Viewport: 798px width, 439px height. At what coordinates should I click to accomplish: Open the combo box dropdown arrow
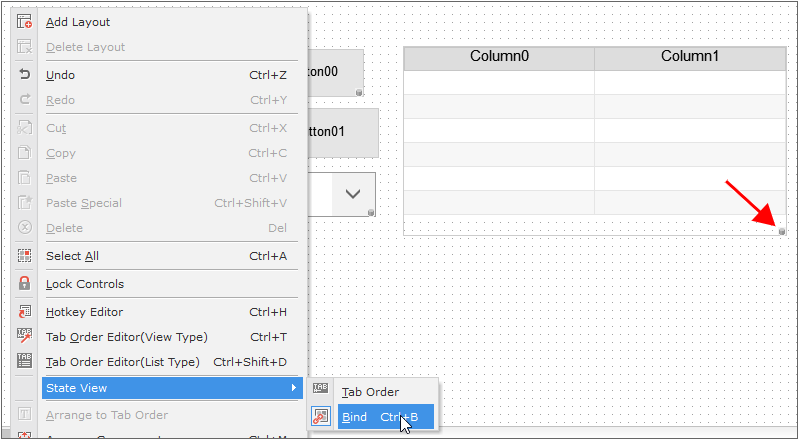tap(353, 194)
